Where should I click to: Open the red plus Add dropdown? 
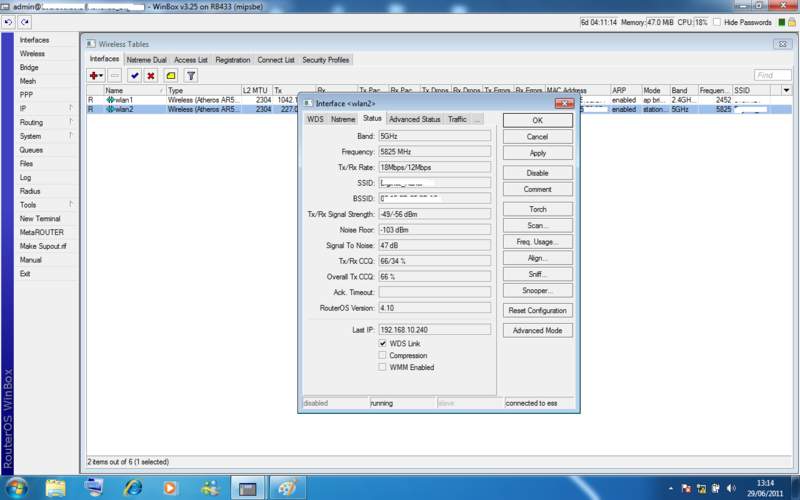pyautogui.click(x=96, y=75)
